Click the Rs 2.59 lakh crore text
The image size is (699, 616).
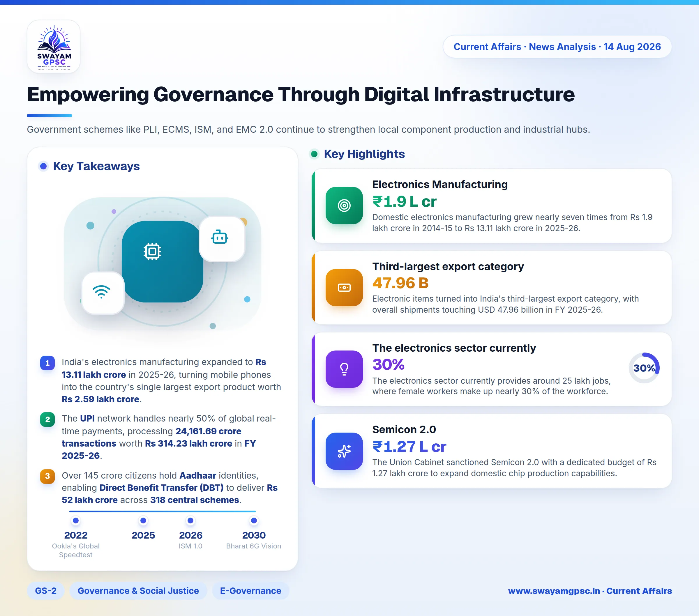[x=100, y=400]
